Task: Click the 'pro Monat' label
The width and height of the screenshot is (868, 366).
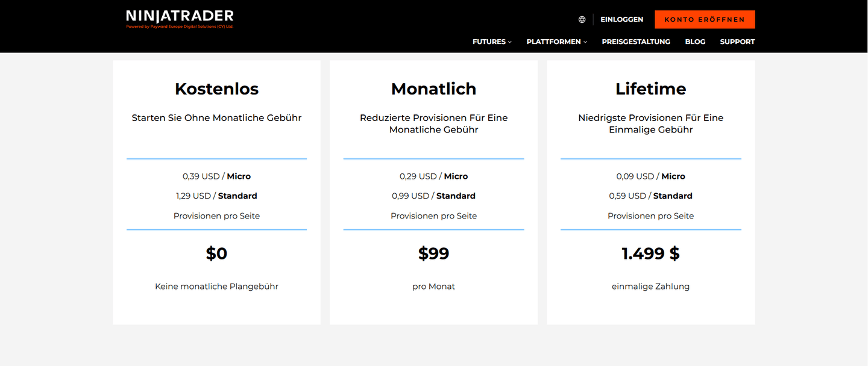Action: pyautogui.click(x=433, y=287)
